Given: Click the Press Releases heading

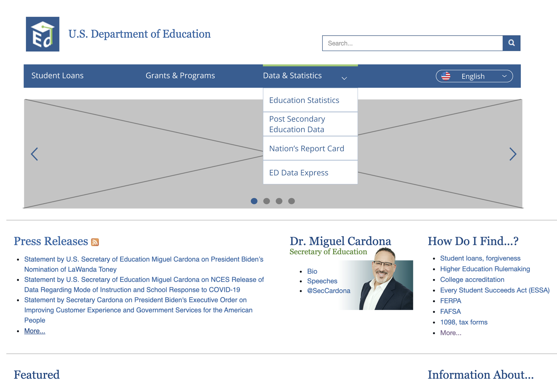Looking at the screenshot, I should pyautogui.click(x=51, y=241).
